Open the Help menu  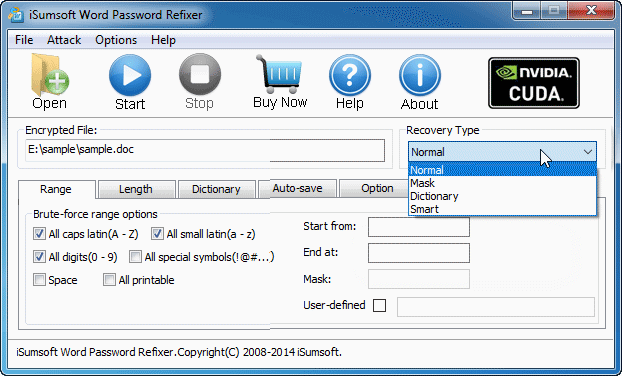point(163,40)
